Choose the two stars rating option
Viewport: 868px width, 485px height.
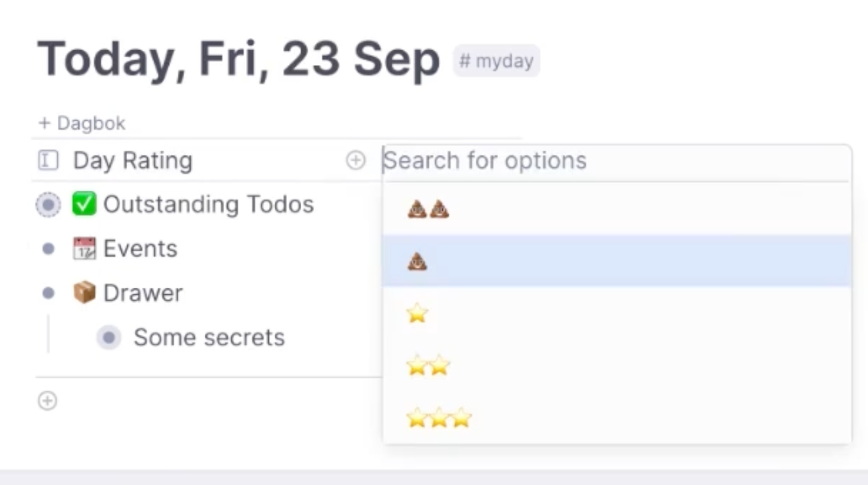(617, 366)
